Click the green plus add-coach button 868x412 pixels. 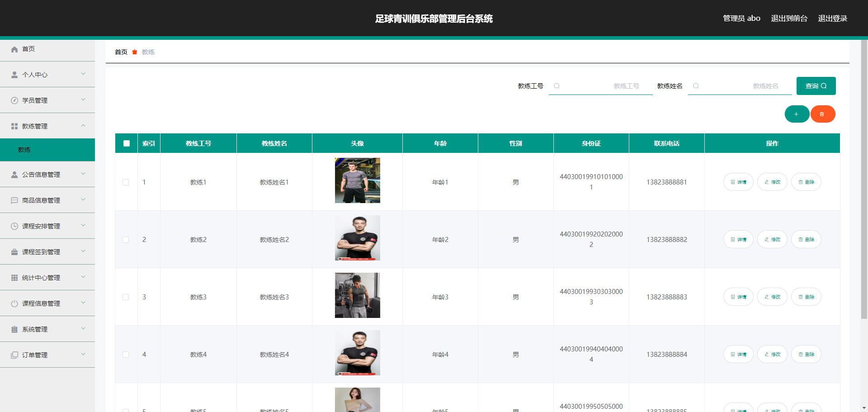pyautogui.click(x=797, y=114)
